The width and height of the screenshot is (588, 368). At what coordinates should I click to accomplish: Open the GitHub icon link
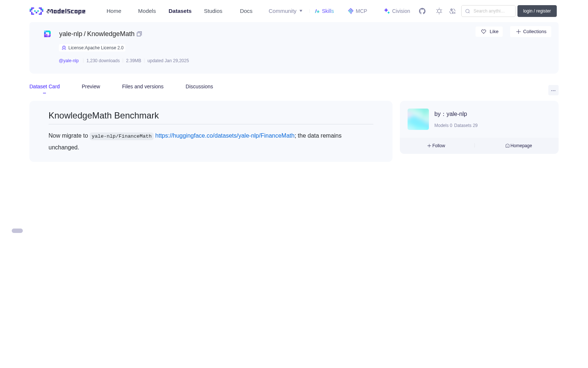point(422,11)
